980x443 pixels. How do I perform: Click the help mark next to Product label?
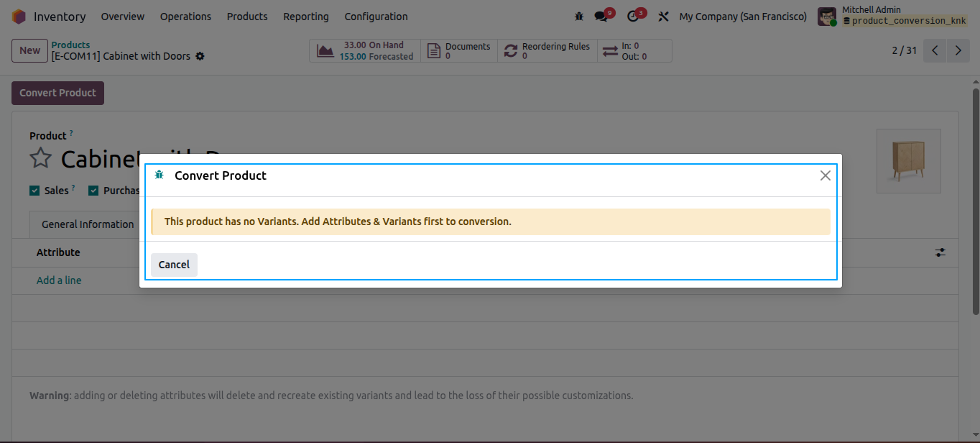point(71,133)
